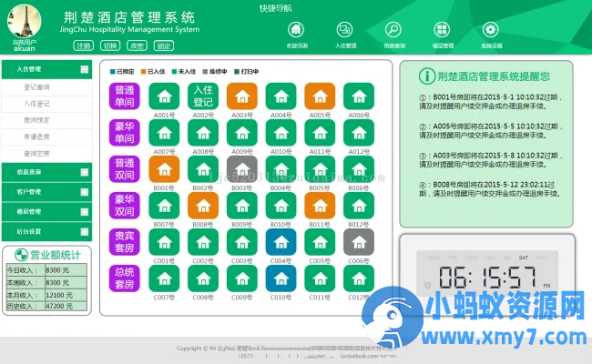This screenshot has width=592, height=364.
Task: Select room C012 icon
Action: [359, 278]
